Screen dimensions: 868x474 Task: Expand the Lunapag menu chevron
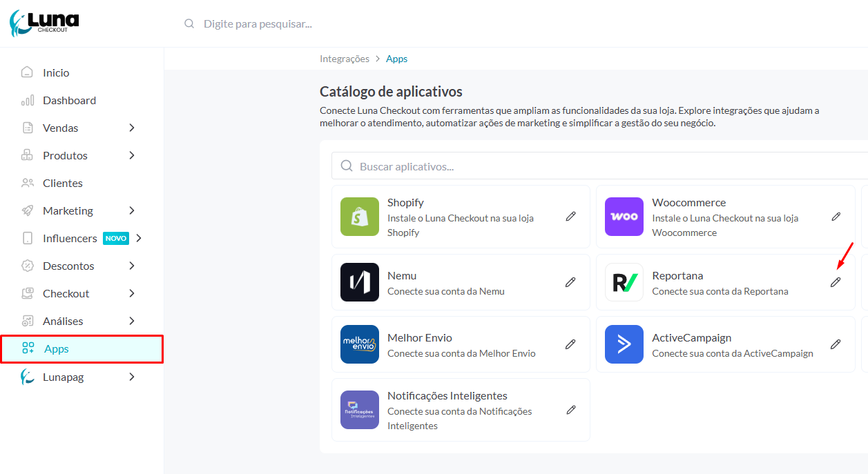(132, 377)
